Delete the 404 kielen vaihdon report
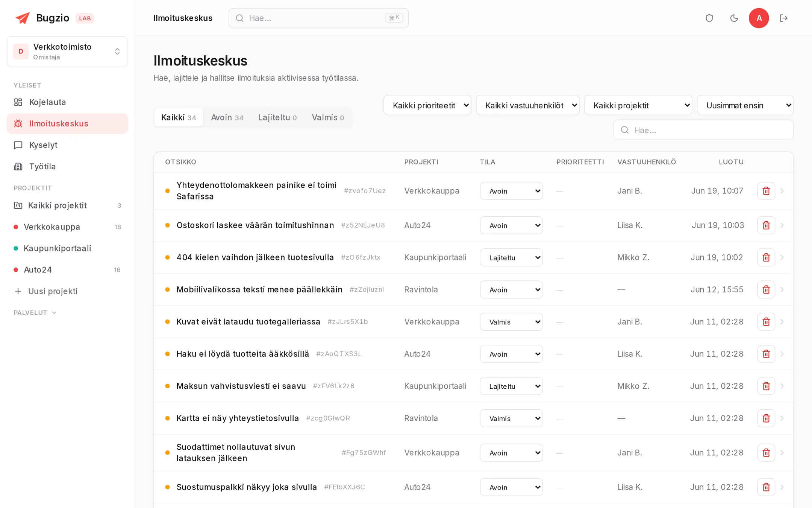 [766, 257]
